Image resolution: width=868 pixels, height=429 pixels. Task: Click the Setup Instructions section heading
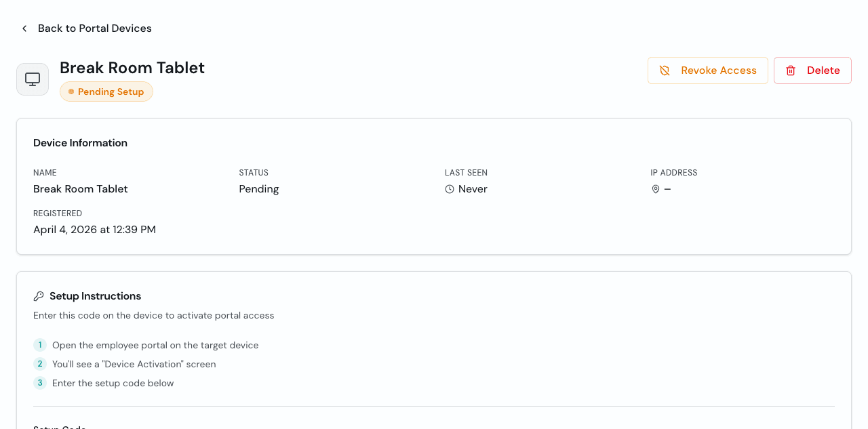(94, 295)
